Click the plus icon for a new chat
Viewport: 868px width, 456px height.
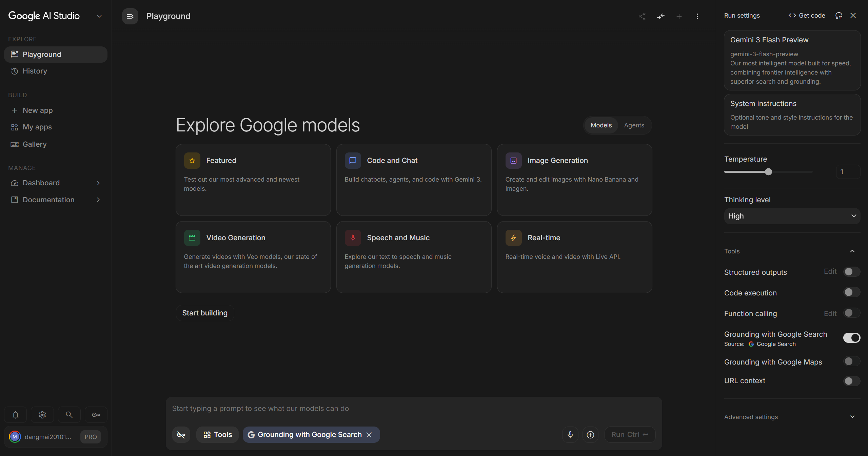coord(679,16)
